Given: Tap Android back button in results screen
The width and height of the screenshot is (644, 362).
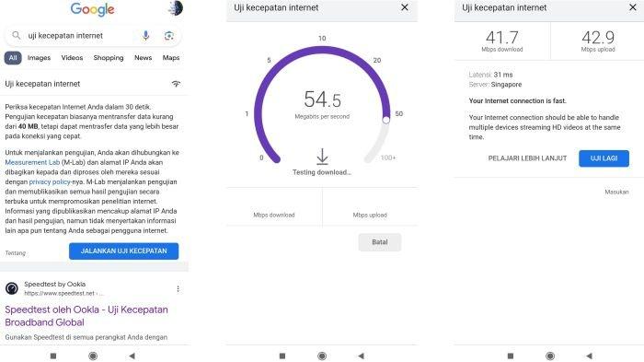Looking at the screenshot, I should (x=590, y=356).
